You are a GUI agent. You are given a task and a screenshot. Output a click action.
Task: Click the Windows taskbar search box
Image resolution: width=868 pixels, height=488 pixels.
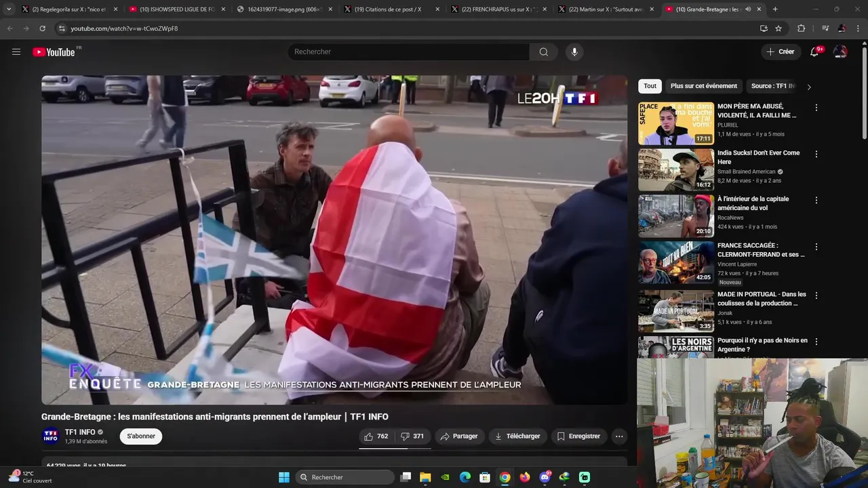point(345,477)
